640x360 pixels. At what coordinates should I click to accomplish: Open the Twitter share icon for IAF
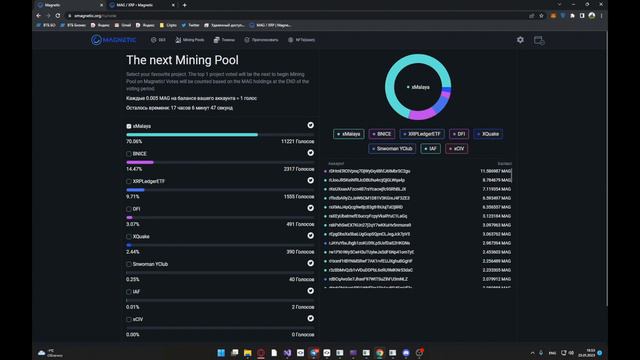pyautogui.click(x=311, y=291)
